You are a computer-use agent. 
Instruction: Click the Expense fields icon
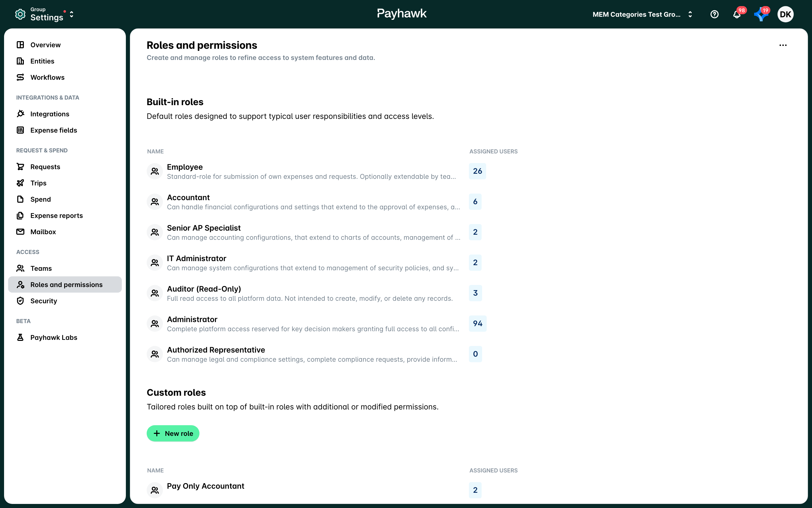[21, 130]
